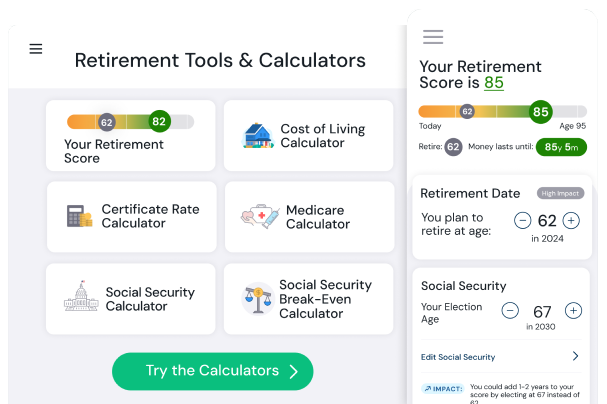Open Your Retirement Score card
This screenshot has height=404, width=607.
[130, 136]
